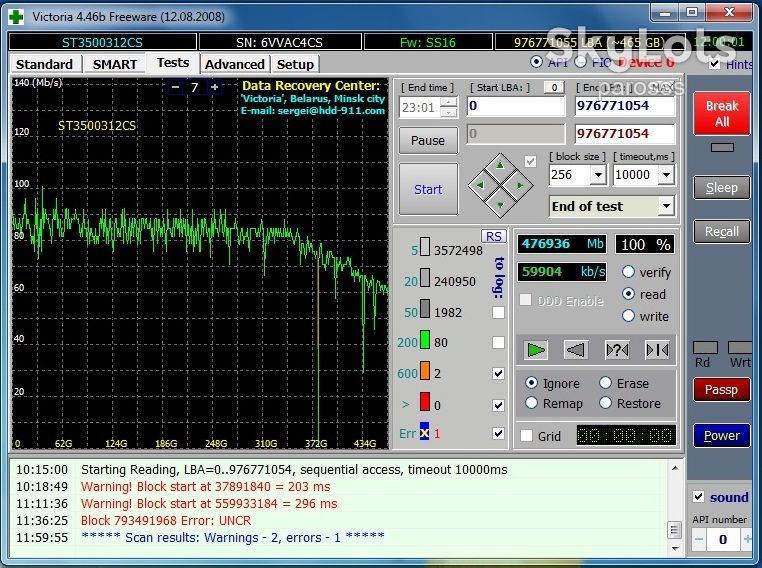The width and height of the screenshot is (762, 568).
Task: Toggle the Hints checkbox
Action: (714, 64)
